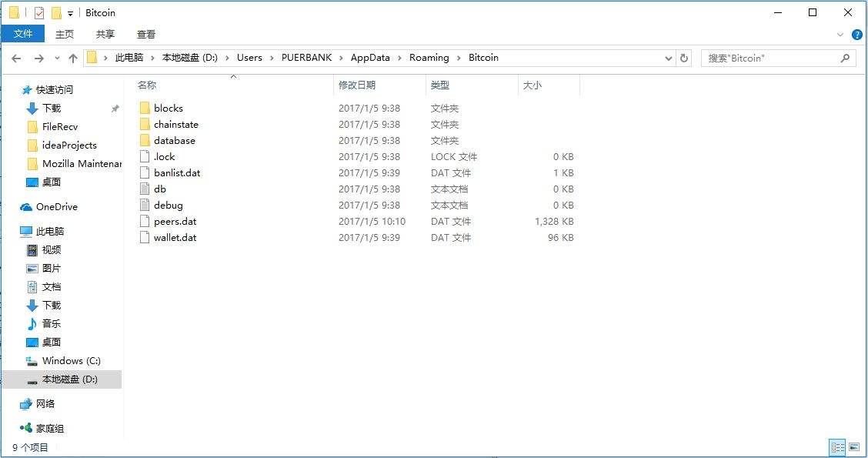Expand the address bar history dropdown
The image size is (868, 458).
coord(669,59)
